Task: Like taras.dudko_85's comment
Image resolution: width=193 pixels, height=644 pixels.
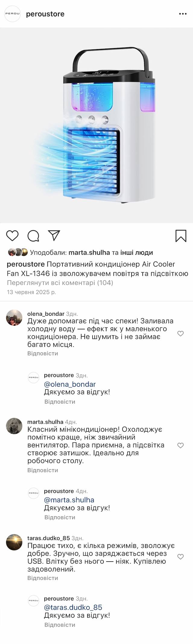Action: 180,556
